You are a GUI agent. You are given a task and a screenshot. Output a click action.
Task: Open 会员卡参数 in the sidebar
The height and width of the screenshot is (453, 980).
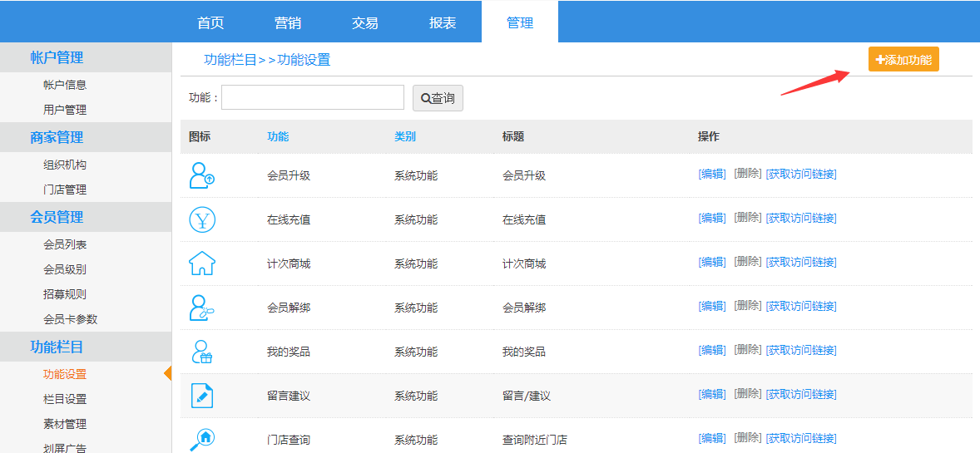pos(71,319)
